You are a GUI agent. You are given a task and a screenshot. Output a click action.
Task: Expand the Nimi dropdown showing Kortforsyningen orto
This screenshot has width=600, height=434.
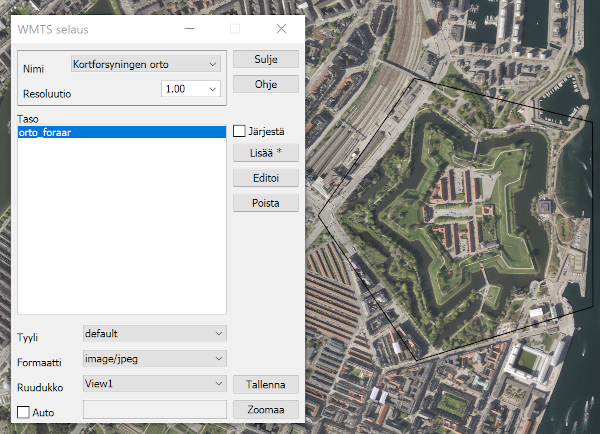[146, 64]
